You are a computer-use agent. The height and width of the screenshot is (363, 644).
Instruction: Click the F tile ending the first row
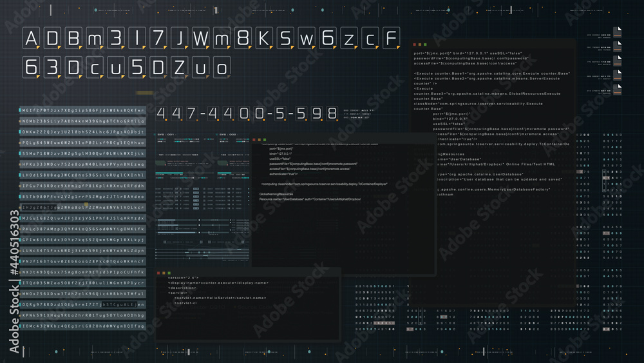click(391, 38)
